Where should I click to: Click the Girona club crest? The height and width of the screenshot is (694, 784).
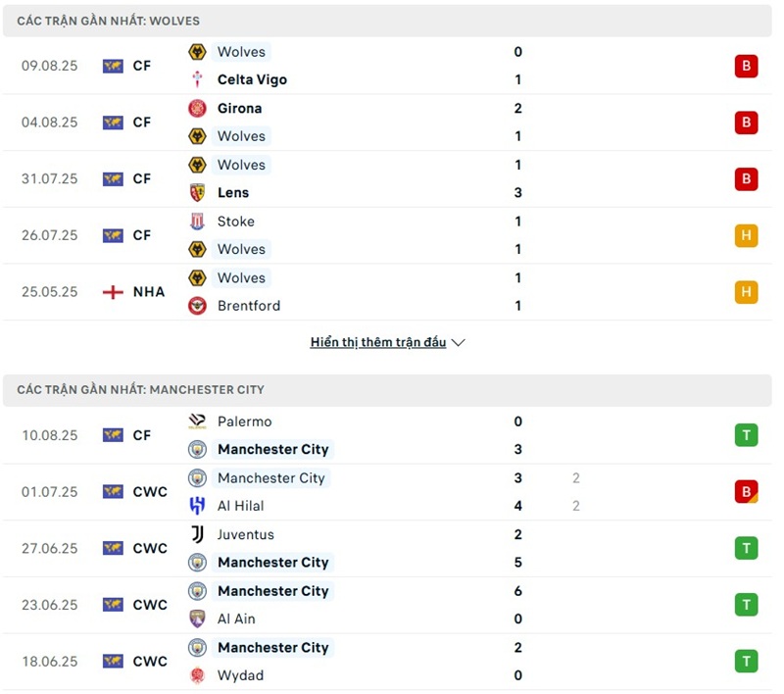(197, 108)
